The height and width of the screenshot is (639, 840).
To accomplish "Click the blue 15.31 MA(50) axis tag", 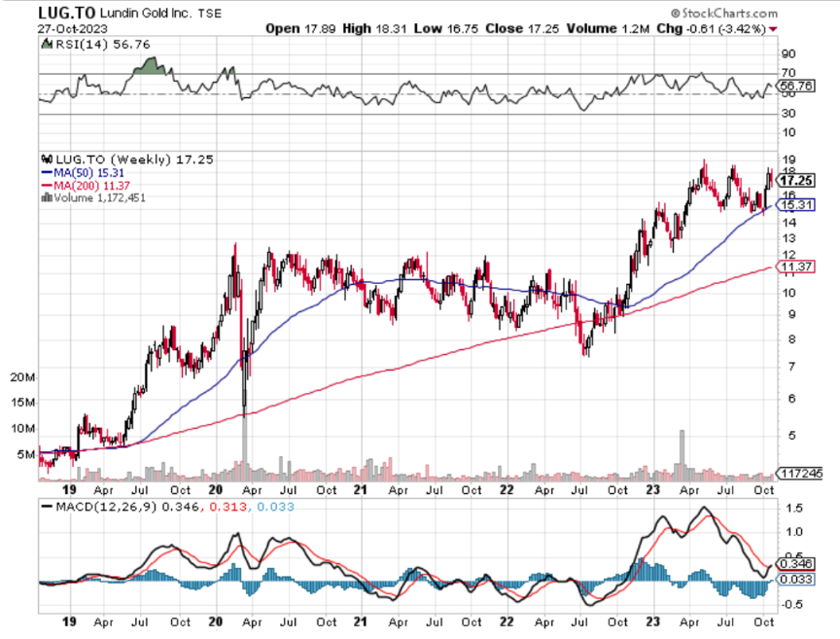I will pyautogui.click(x=796, y=205).
